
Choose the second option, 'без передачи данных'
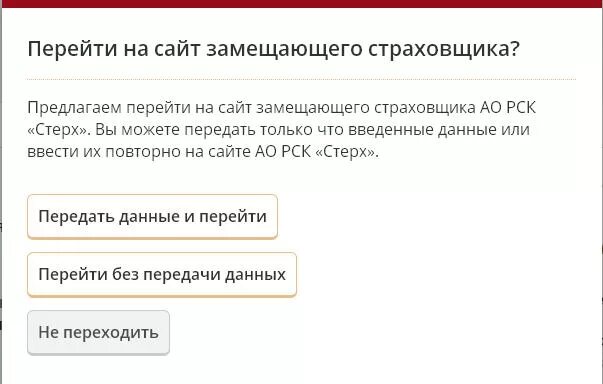(x=162, y=274)
